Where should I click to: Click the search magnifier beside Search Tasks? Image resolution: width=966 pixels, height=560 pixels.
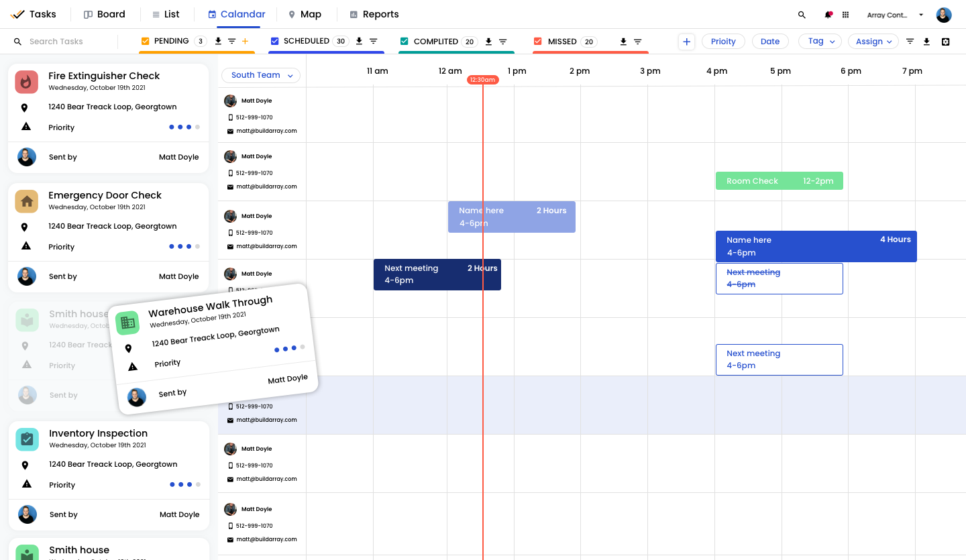click(18, 42)
